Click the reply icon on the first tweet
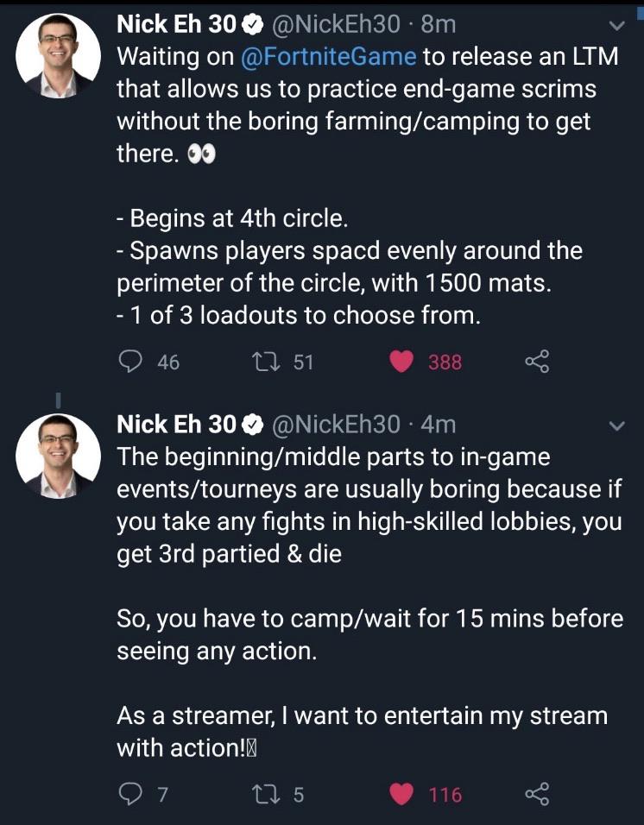 click(132, 362)
